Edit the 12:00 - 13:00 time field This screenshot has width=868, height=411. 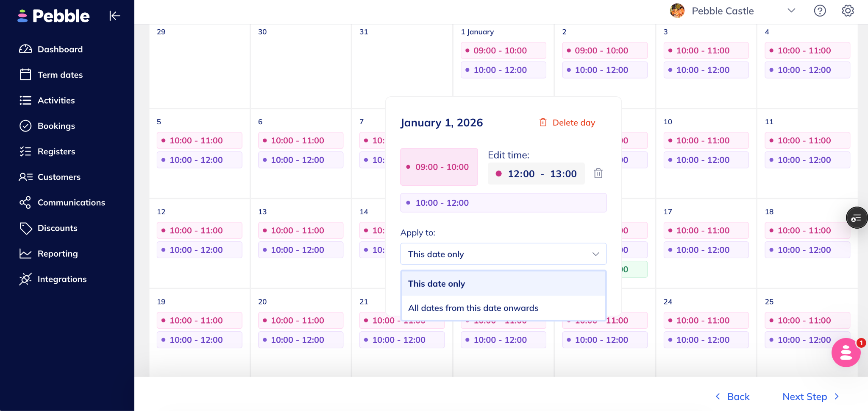(x=536, y=174)
